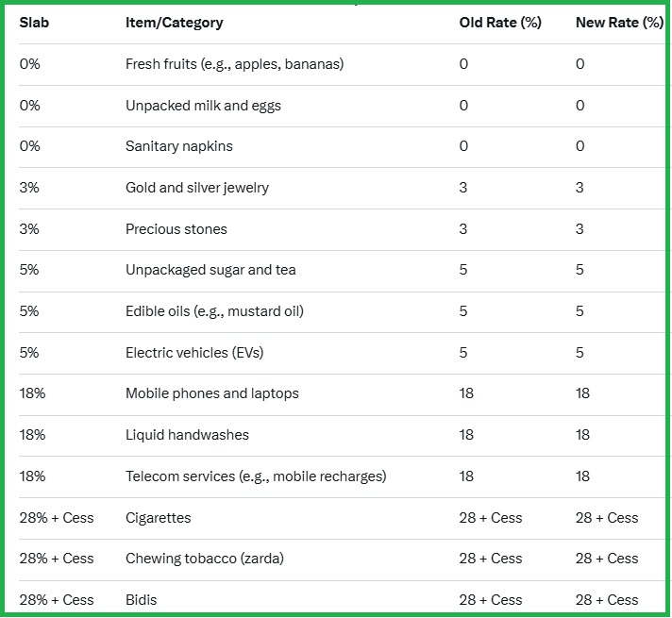Click the Sanitary napkins row text
The width and height of the screenshot is (672, 618).
click(x=179, y=146)
